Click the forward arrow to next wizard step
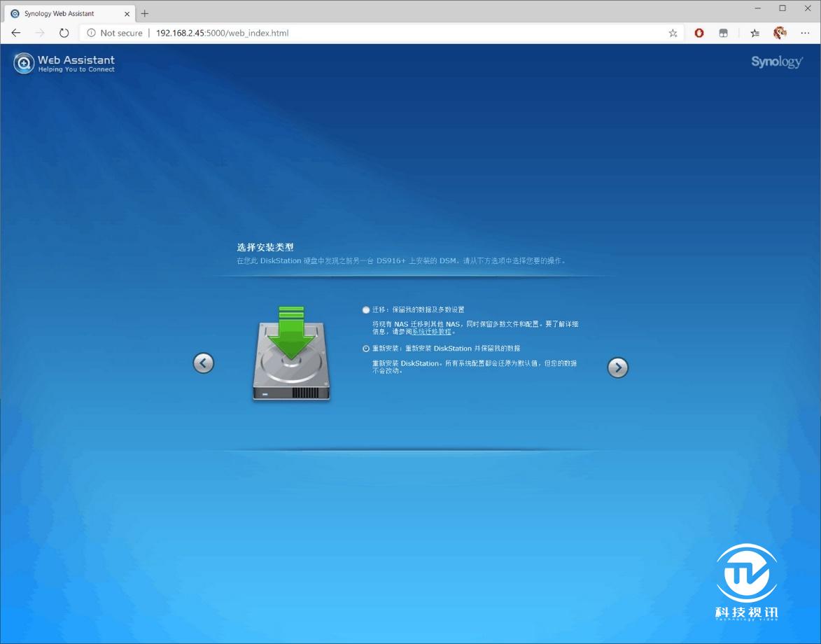 (617, 367)
